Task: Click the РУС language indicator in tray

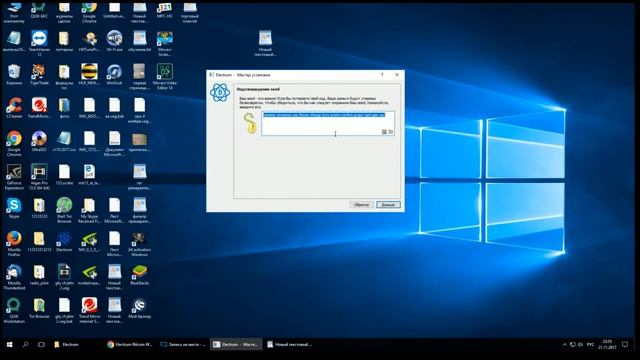Action: [590, 344]
